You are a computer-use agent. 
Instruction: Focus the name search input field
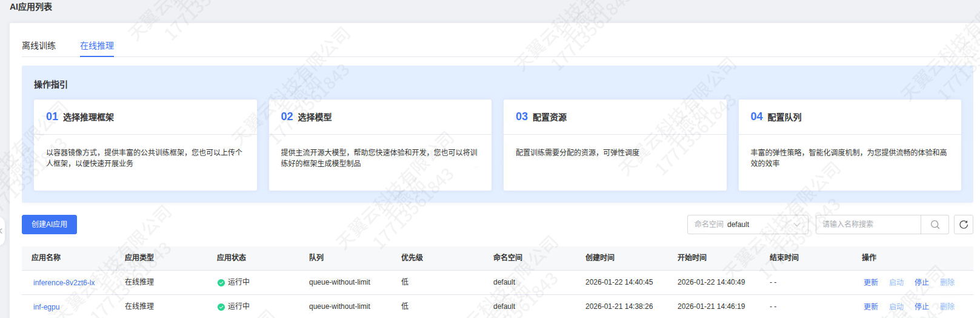pos(868,225)
